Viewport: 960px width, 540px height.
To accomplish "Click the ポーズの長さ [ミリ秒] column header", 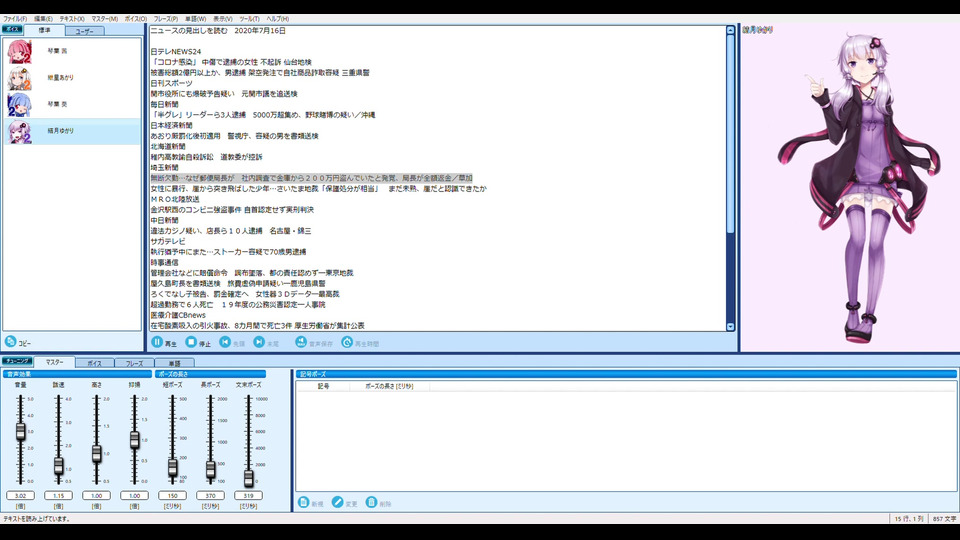I will (389, 386).
